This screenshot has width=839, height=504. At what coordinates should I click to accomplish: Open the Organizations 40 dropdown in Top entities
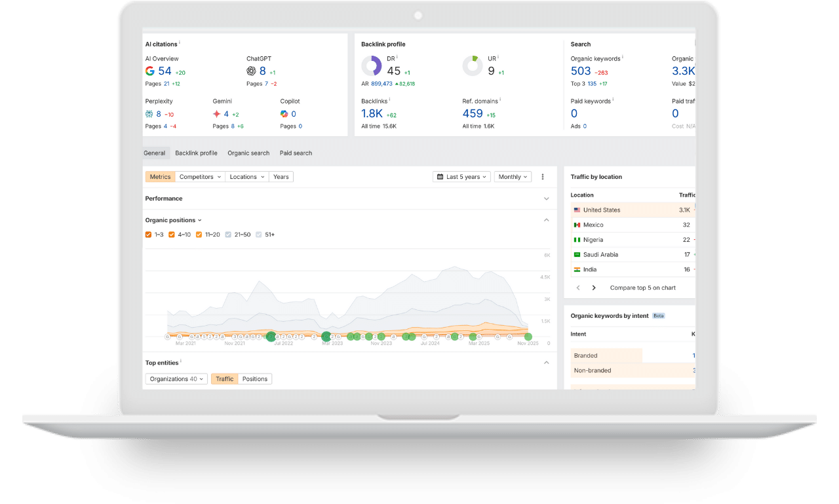point(176,378)
